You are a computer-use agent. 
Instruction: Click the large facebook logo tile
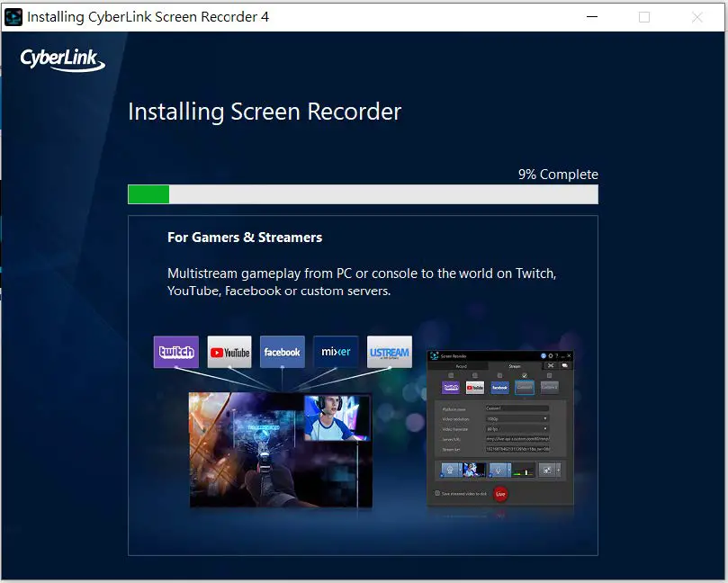point(283,352)
